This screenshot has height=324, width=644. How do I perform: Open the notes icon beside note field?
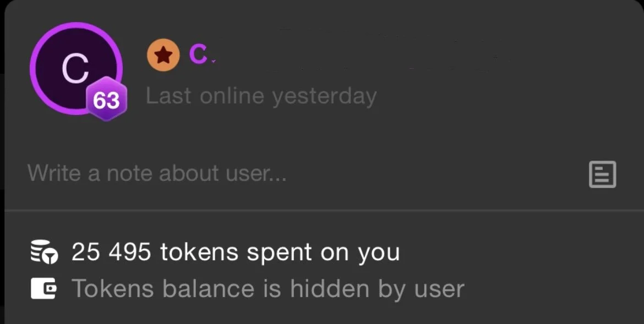coord(603,174)
